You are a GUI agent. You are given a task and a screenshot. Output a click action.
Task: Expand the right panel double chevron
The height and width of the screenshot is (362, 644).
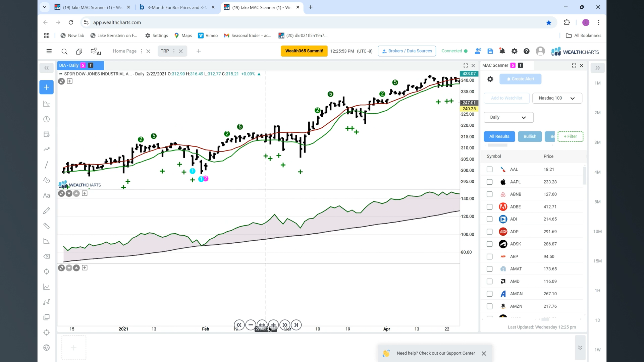(597, 68)
